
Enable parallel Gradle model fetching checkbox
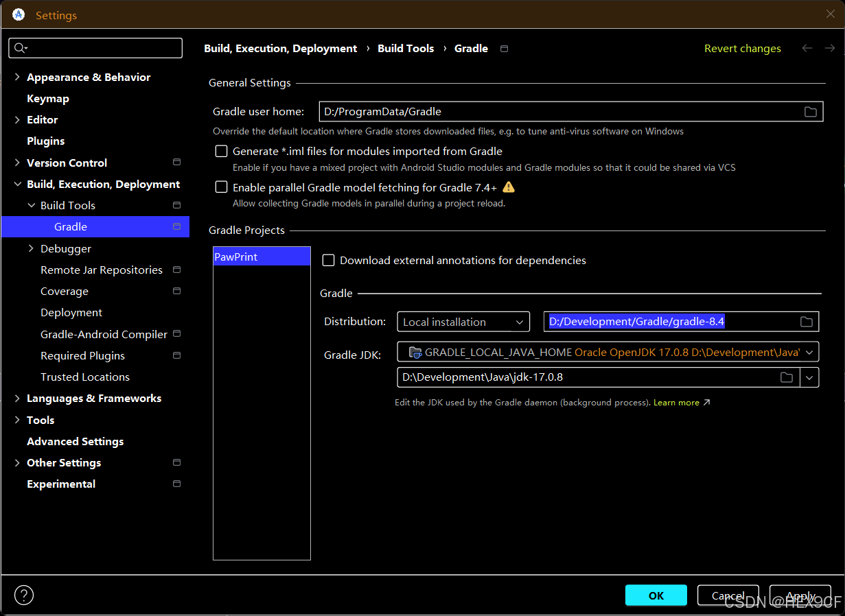pyautogui.click(x=221, y=187)
